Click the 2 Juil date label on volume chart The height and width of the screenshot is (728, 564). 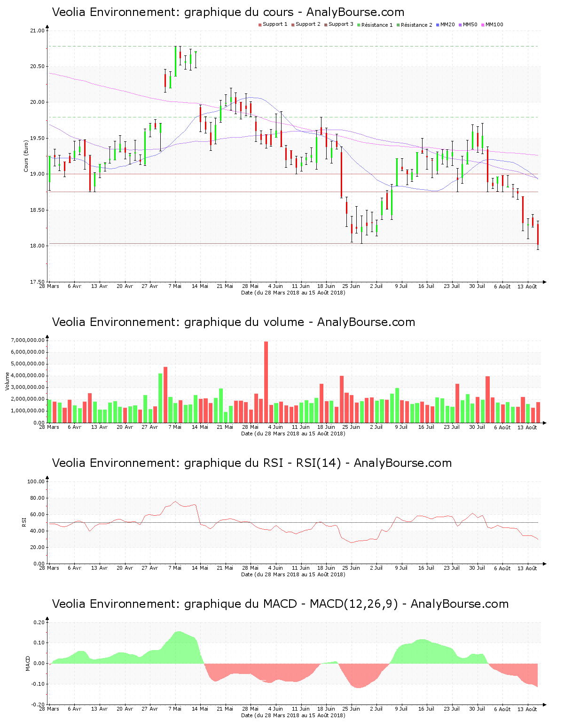click(x=376, y=427)
